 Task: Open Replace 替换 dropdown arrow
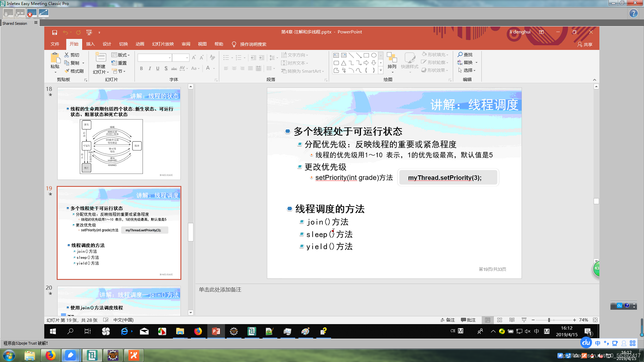pos(476,63)
